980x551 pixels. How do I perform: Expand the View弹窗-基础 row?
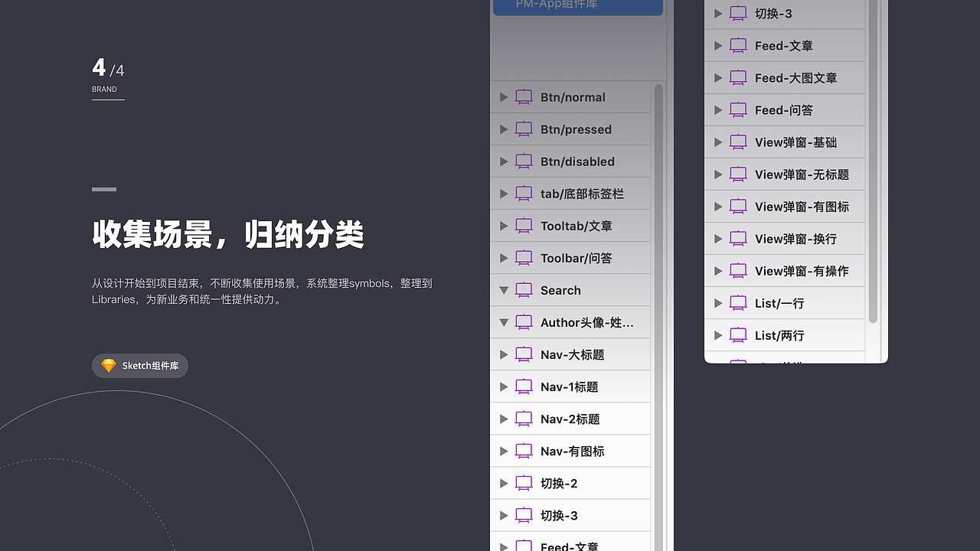pos(718,142)
